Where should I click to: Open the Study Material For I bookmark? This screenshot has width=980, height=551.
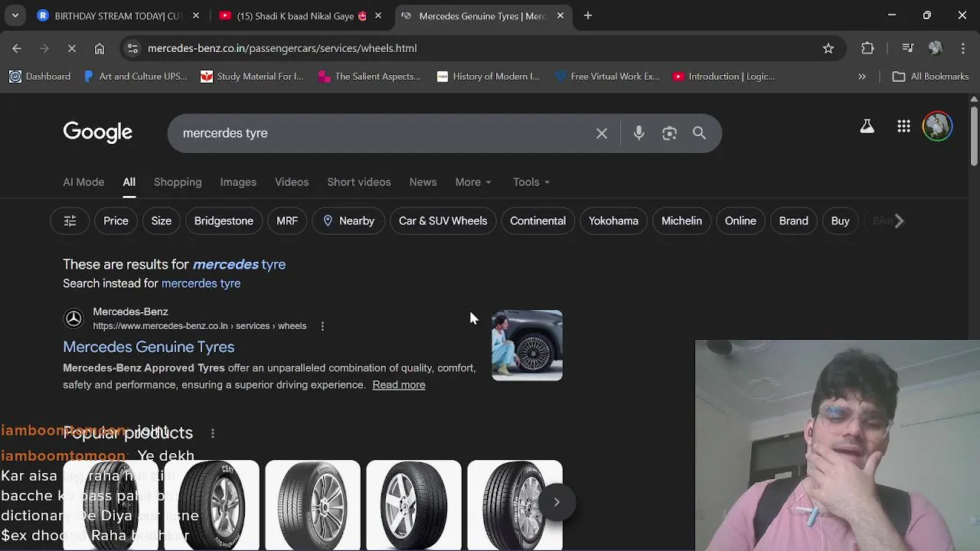252,77
